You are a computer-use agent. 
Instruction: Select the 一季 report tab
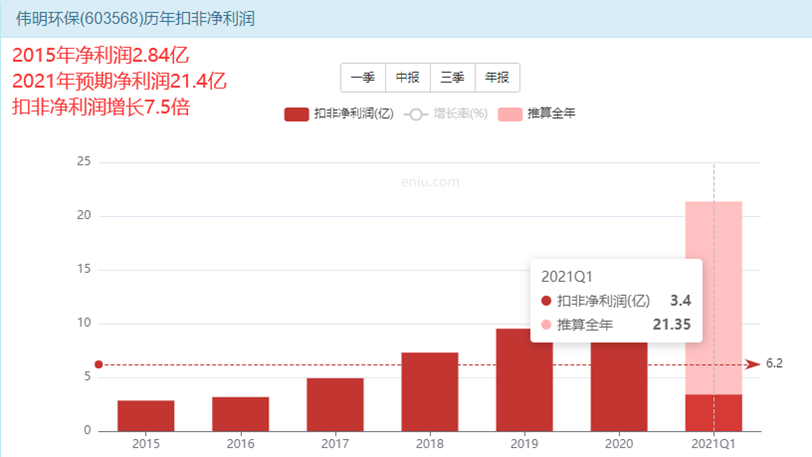click(x=363, y=78)
